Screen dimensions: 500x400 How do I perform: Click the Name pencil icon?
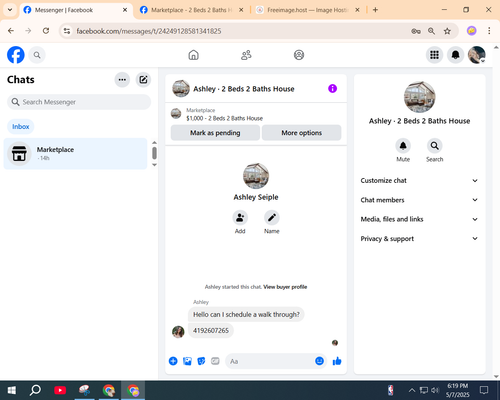(x=272, y=218)
